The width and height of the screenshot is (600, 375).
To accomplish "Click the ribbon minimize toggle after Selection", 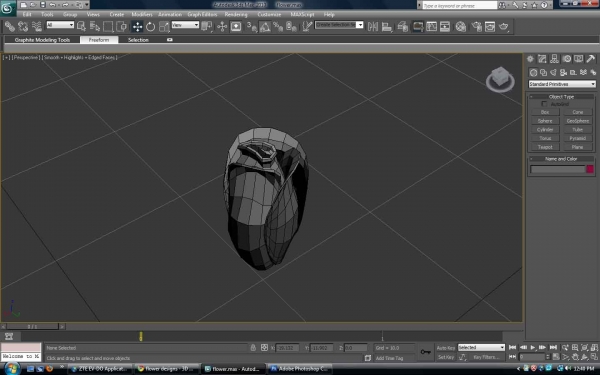I will 170,39.
